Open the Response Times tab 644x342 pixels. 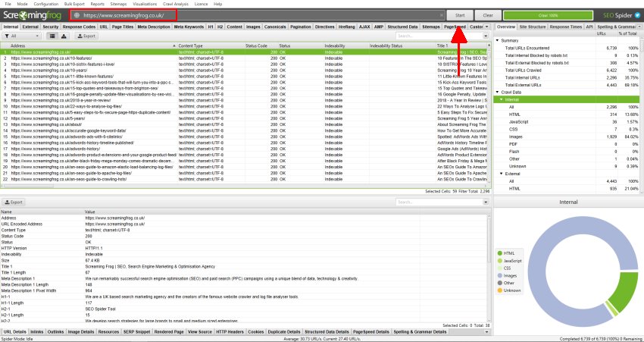[x=565, y=27]
